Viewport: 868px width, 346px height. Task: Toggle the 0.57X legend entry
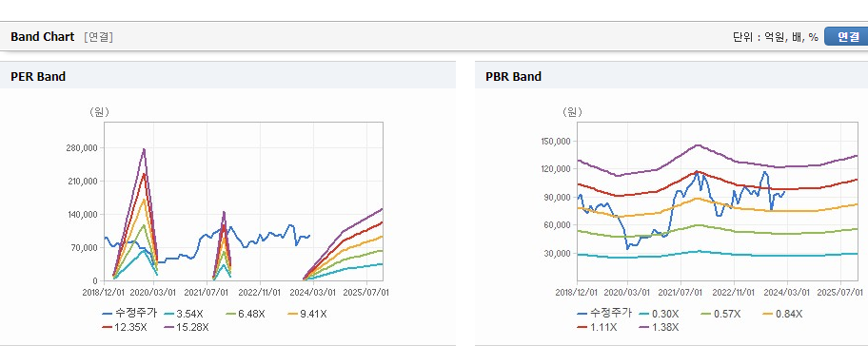[720, 314]
